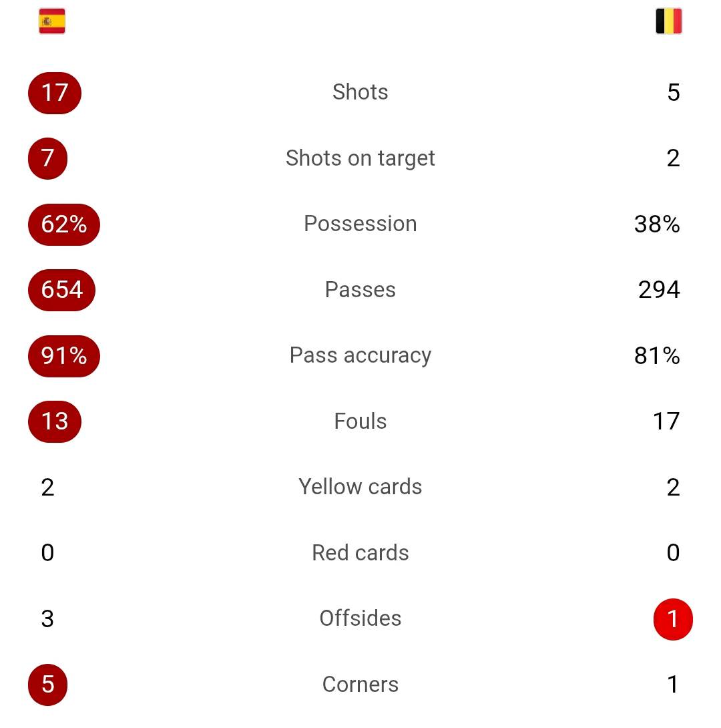Screen dimensions: 721x728
Task: Click the Belgium flag icon
Action: click(x=668, y=21)
